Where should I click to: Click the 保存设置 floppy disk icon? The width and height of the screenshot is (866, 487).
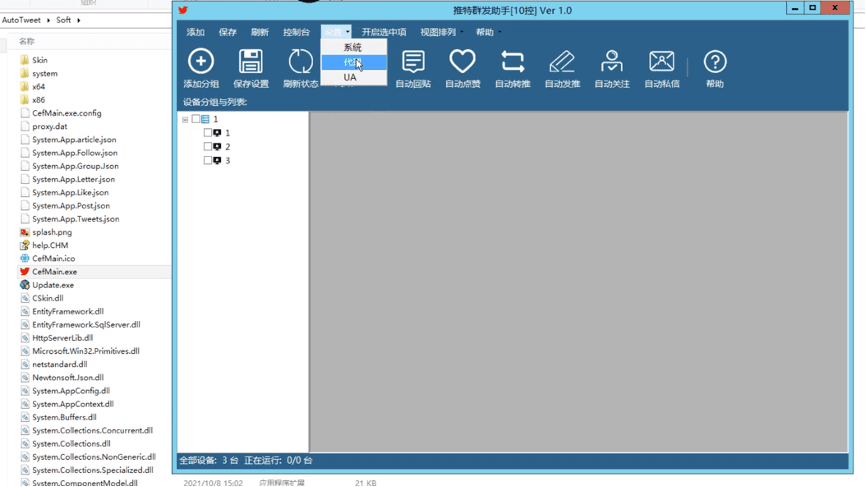251,61
